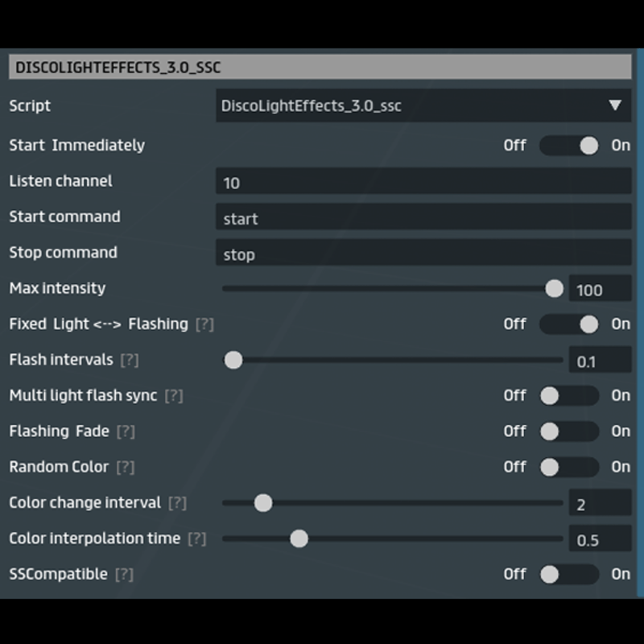Image resolution: width=644 pixels, height=644 pixels.
Task: Click the SSCompatible help icon
Action: 124,574
